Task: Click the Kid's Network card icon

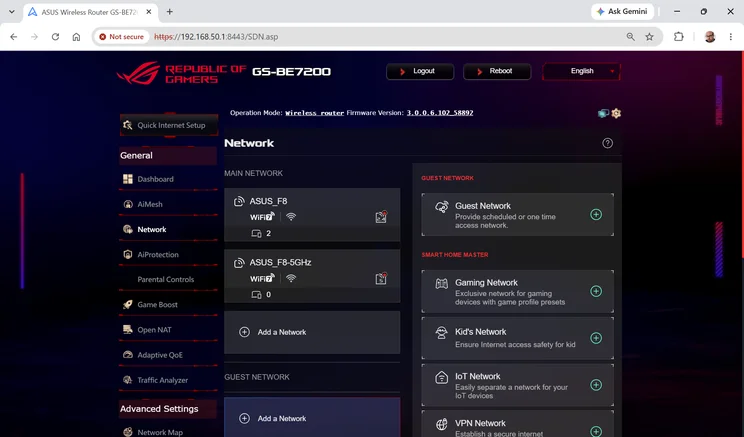Action: pyautogui.click(x=442, y=333)
